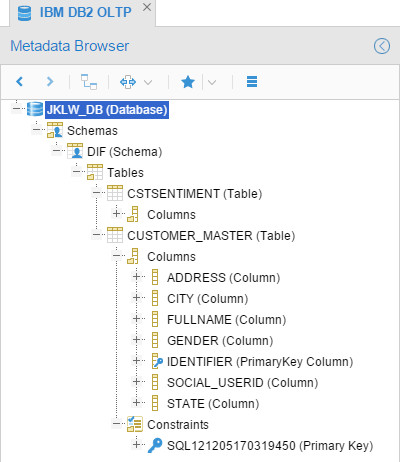This screenshot has width=400, height=462.
Task: Expand Columns under CSTSENTIMENT table
Action: click(x=116, y=213)
